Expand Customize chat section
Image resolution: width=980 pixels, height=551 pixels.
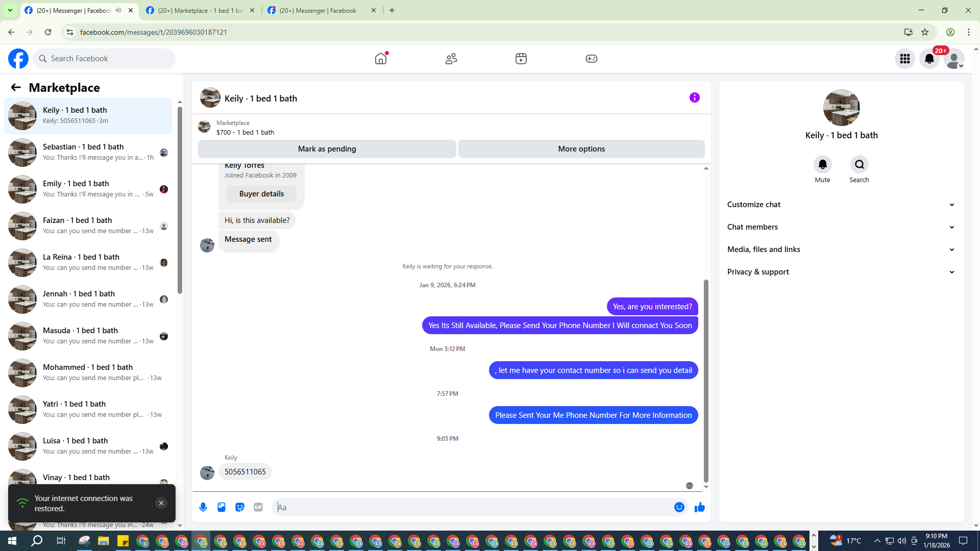point(841,205)
